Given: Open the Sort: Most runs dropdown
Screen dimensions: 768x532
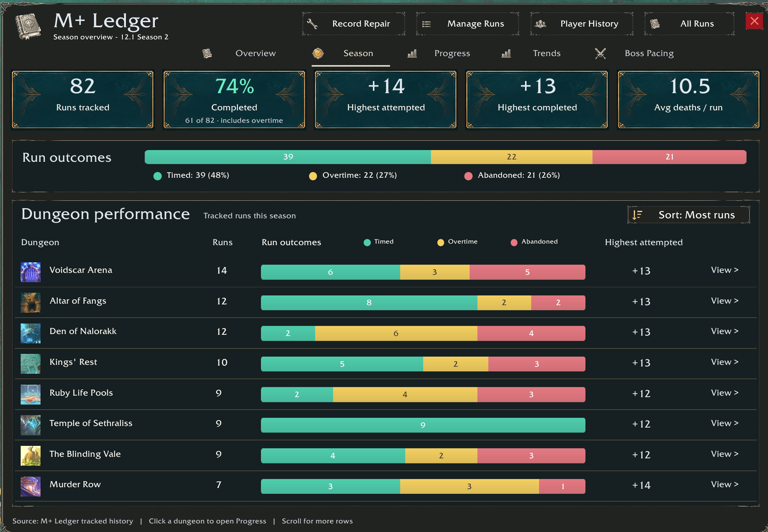Looking at the screenshot, I should point(688,215).
